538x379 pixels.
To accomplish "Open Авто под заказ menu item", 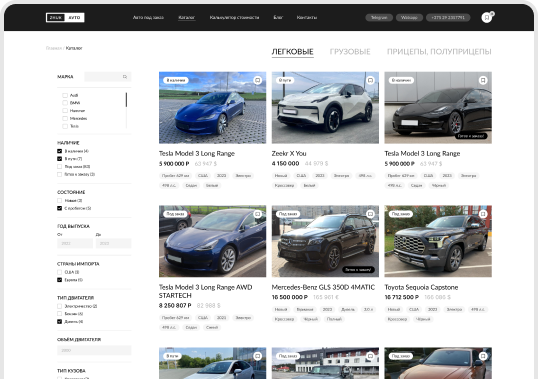I will pyautogui.click(x=148, y=17).
